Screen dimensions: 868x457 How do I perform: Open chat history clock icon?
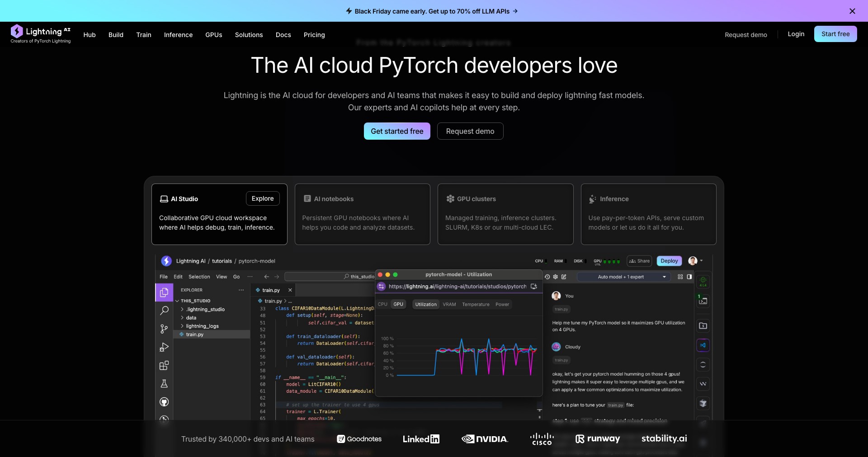point(547,277)
